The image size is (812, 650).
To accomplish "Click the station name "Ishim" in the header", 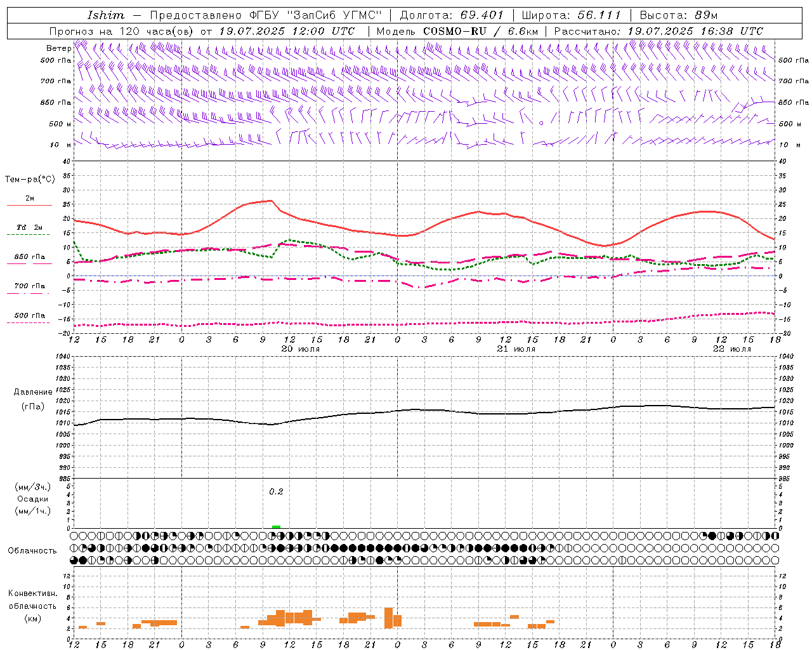I will tap(105, 15).
